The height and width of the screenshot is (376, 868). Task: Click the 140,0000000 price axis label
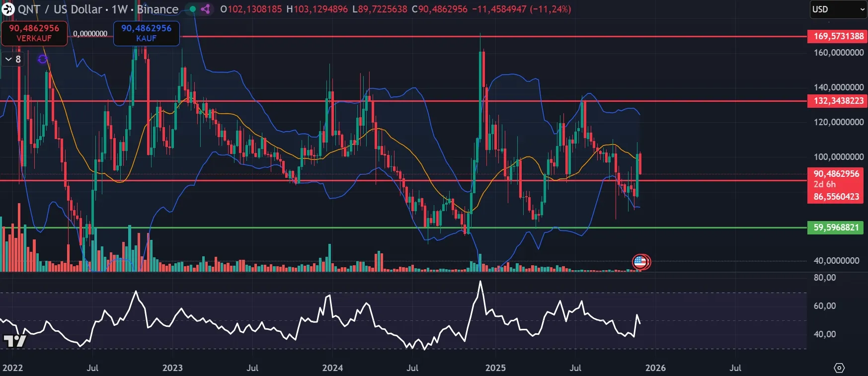point(839,87)
